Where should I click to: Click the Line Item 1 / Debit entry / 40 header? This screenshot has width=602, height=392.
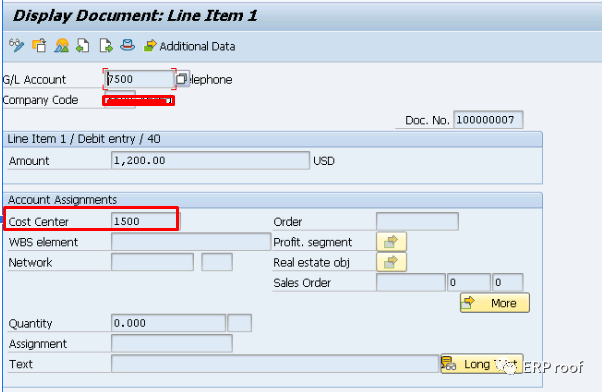tap(84, 139)
